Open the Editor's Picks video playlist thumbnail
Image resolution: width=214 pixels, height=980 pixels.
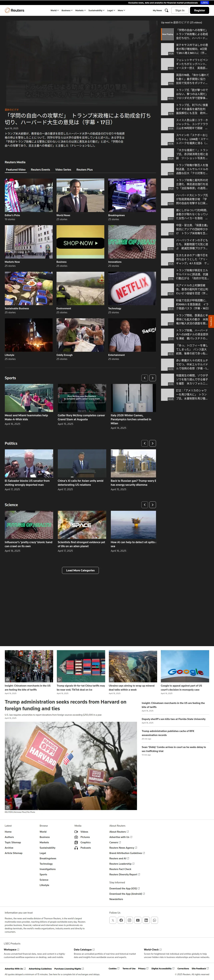coord(28,195)
